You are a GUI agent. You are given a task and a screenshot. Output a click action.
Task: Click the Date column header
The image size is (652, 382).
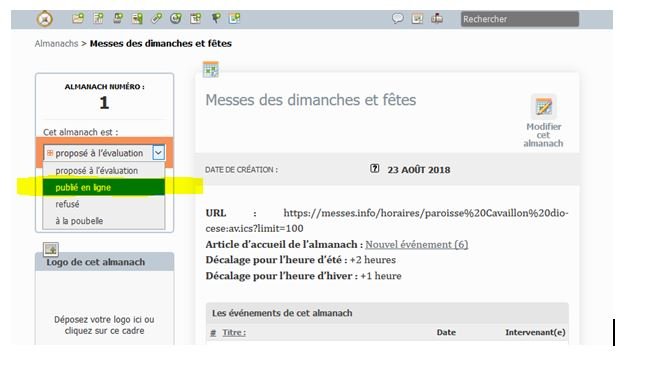446,333
